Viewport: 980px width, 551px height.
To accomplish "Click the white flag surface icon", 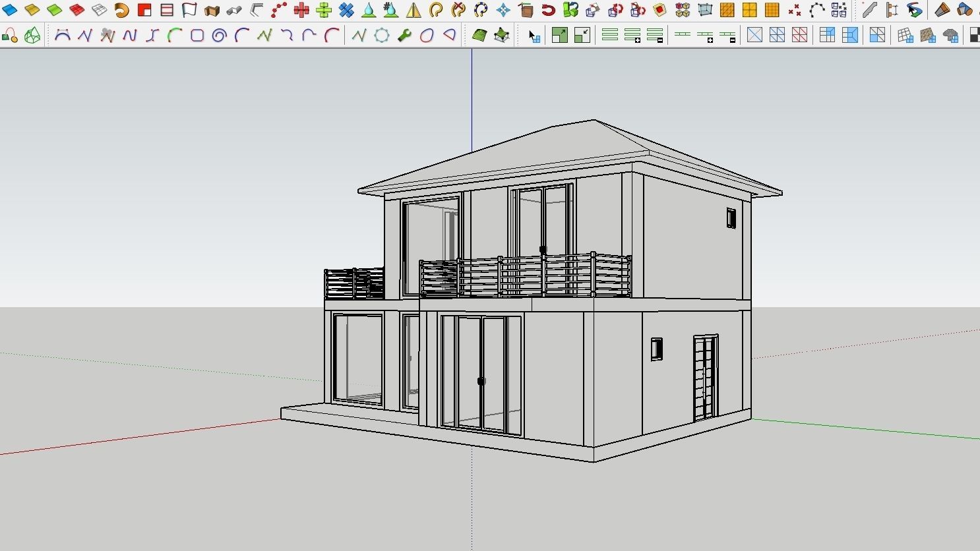I will click(189, 10).
